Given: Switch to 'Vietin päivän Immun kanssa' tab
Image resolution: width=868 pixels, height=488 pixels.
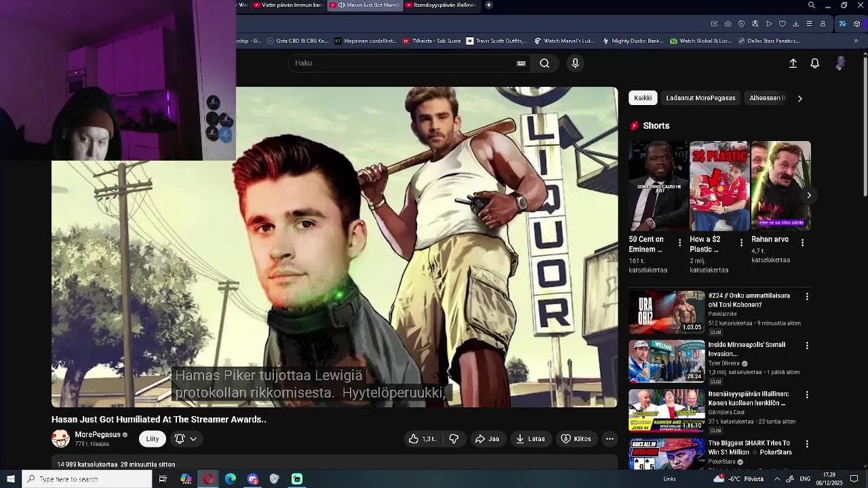Looking at the screenshot, I should [x=288, y=5].
